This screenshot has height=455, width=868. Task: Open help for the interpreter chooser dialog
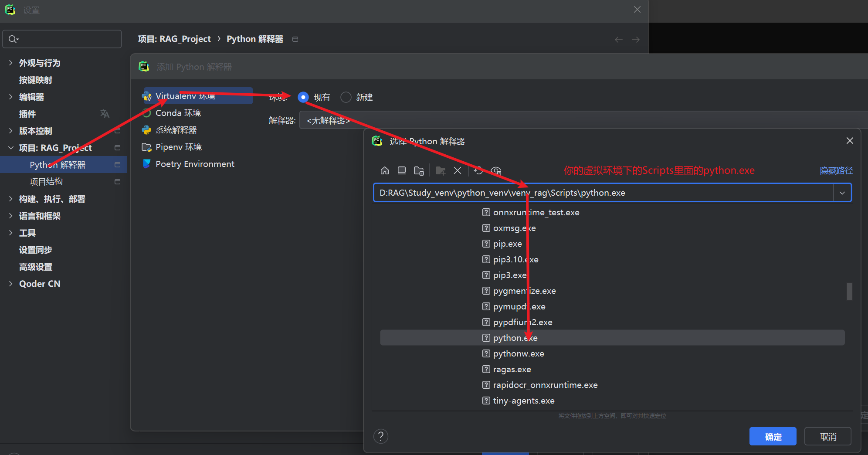tap(381, 436)
